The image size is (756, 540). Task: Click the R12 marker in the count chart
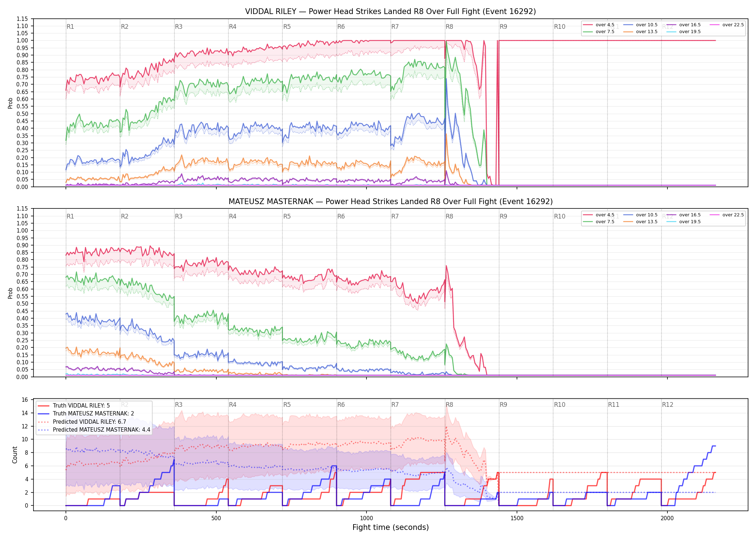tap(667, 405)
